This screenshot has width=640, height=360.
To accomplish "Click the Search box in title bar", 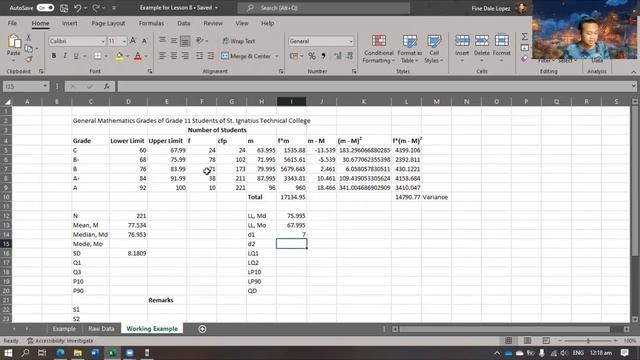I will point(324,8).
